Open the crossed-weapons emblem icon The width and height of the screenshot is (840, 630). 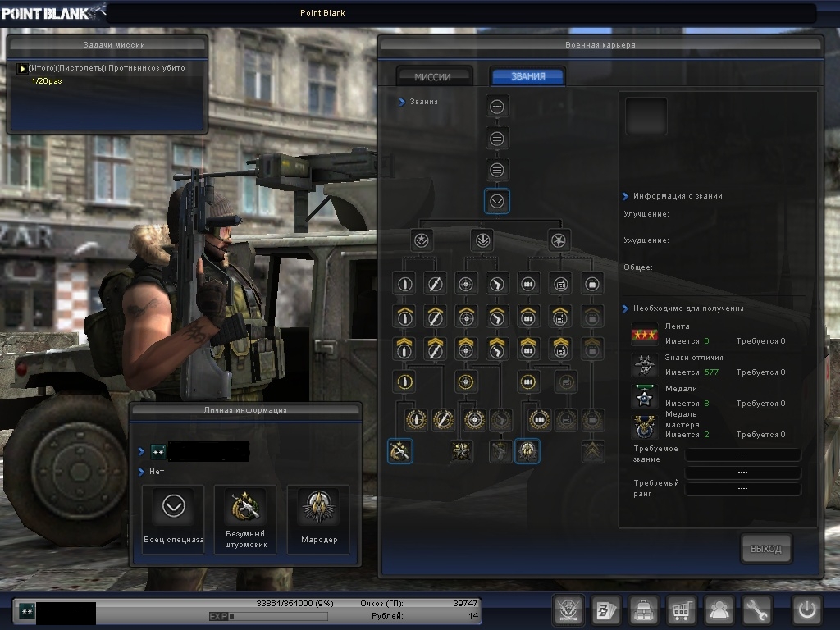[568, 611]
